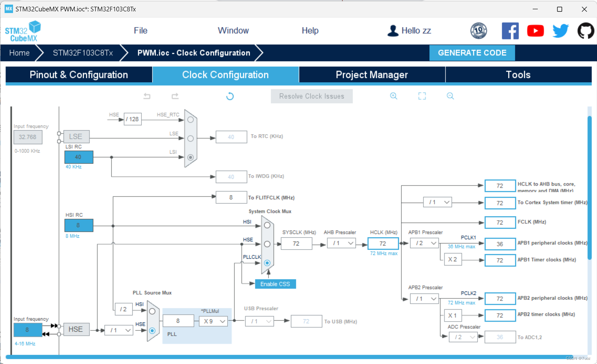Viewport: 597px width, 364px height.
Task: Open the user account profile icon
Action: [393, 31]
